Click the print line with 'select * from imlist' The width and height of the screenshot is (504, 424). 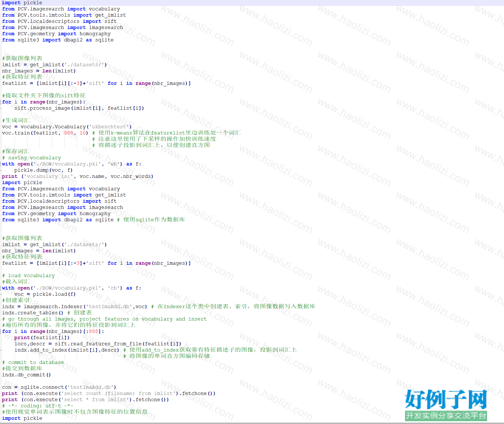click(x=86, y=399)
